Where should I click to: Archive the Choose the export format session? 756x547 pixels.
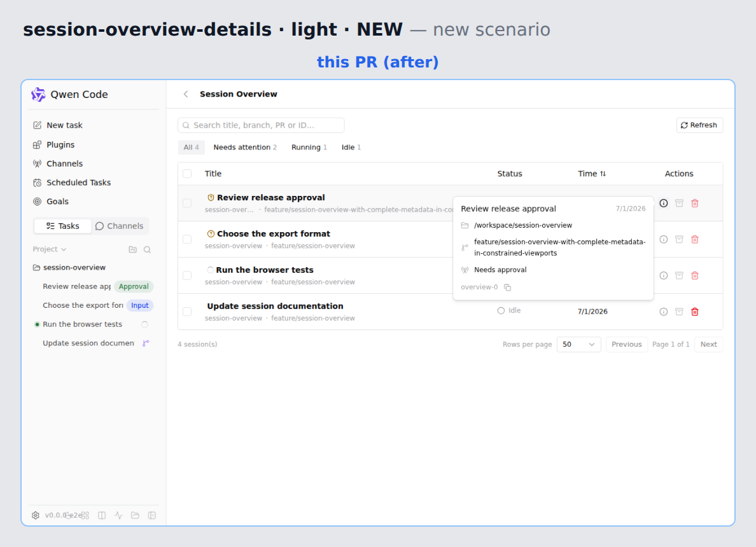point(679,240)
